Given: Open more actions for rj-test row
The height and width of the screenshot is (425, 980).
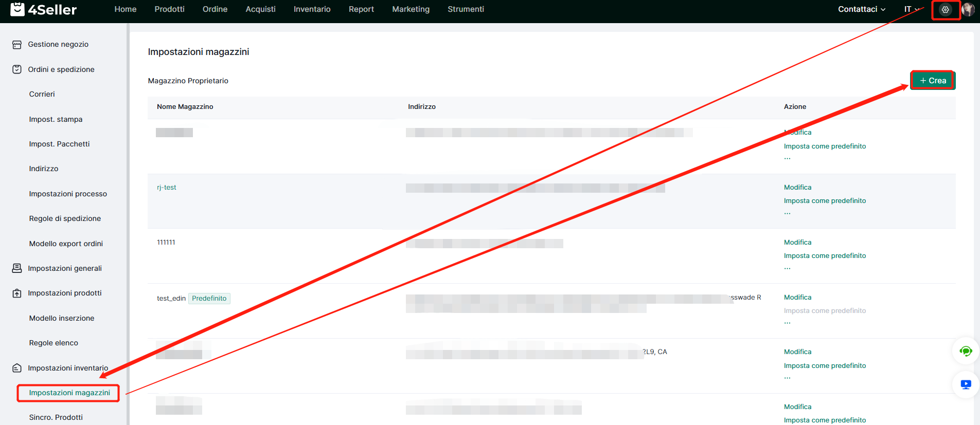Looking at the screenshot, I should click(x=787, y=213).
